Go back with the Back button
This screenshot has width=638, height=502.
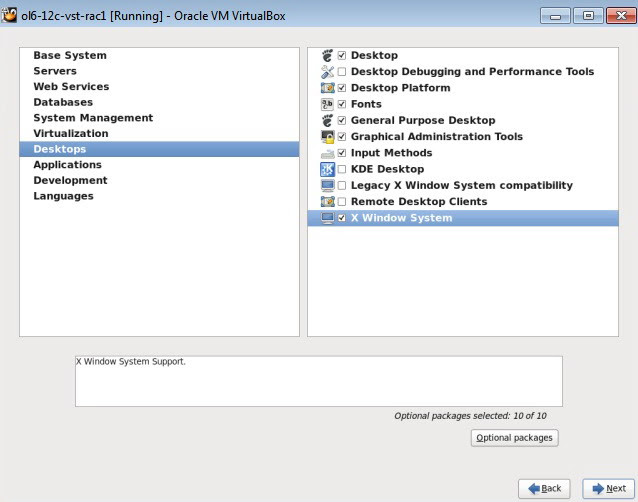click(x=544, y=489)
